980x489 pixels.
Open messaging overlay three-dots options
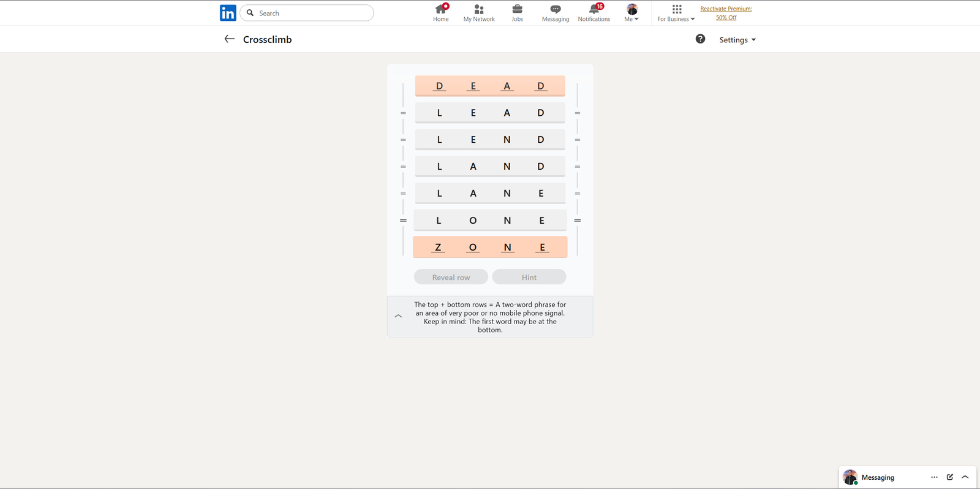click(x=934, y=477)
